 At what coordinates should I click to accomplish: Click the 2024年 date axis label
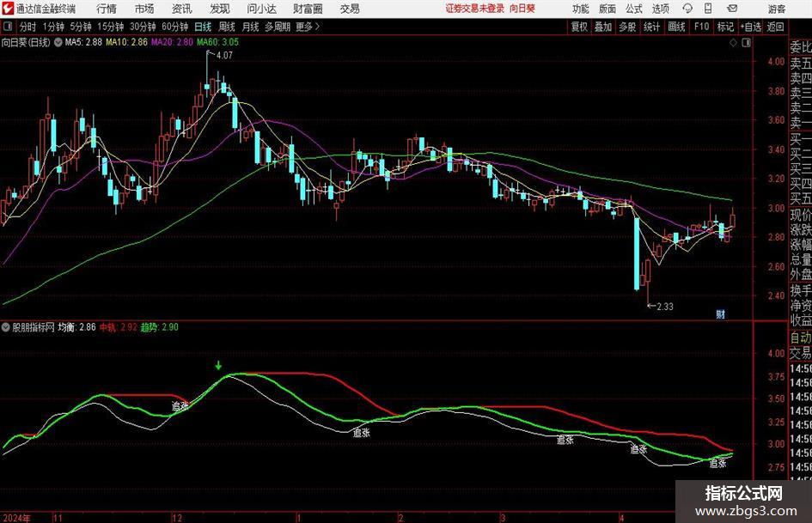[15, 518]
